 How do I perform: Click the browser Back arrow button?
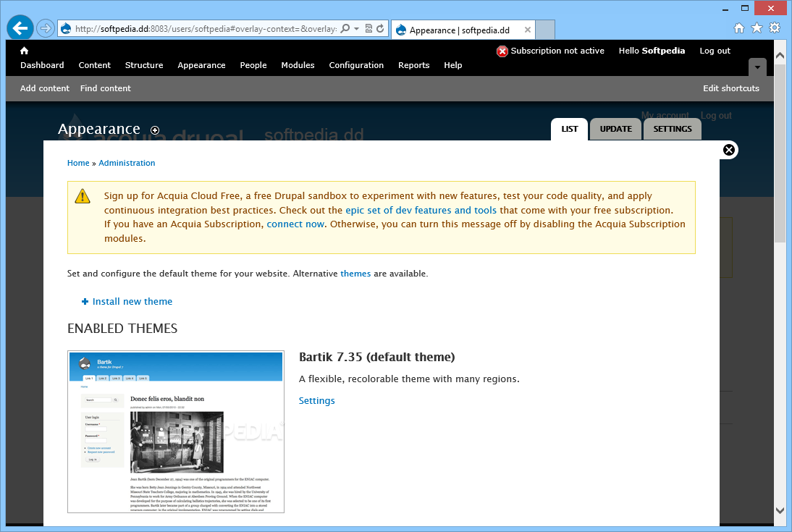(20, 28)
